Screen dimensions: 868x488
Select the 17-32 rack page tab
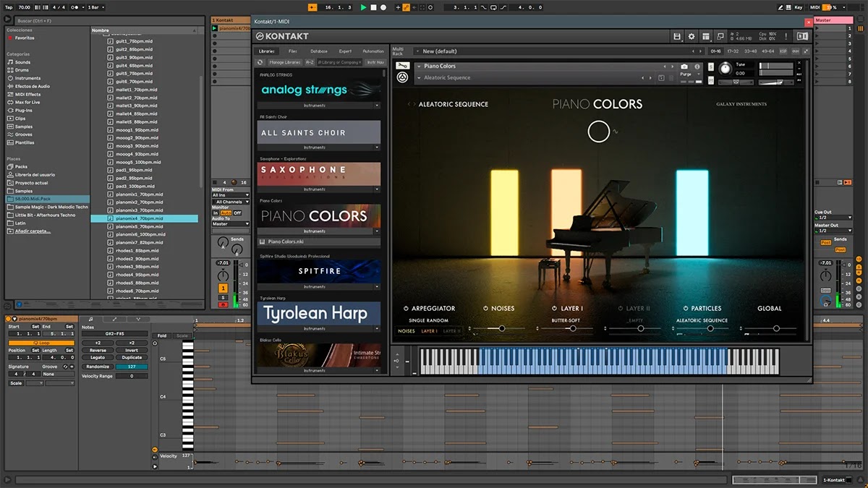[733, 51]
